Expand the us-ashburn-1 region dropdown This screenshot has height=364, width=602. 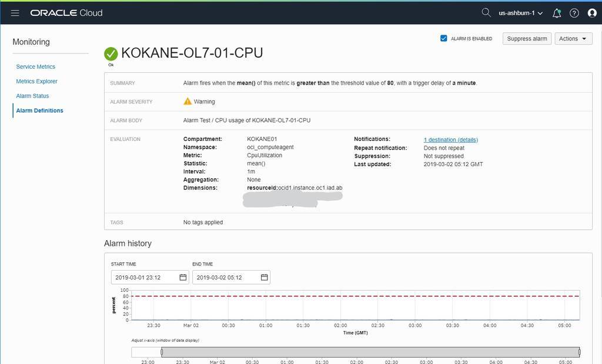click(521, 13)
